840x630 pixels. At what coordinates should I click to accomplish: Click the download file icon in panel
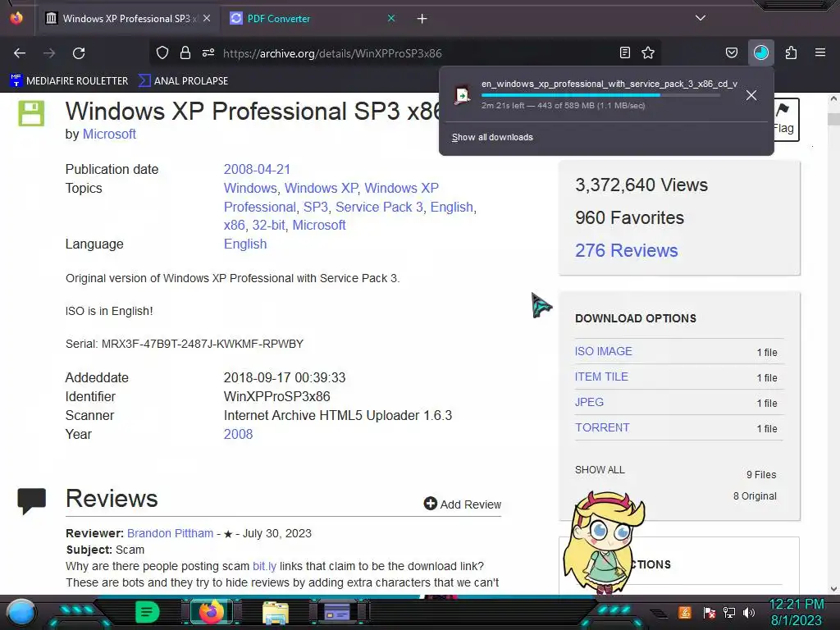463,95
